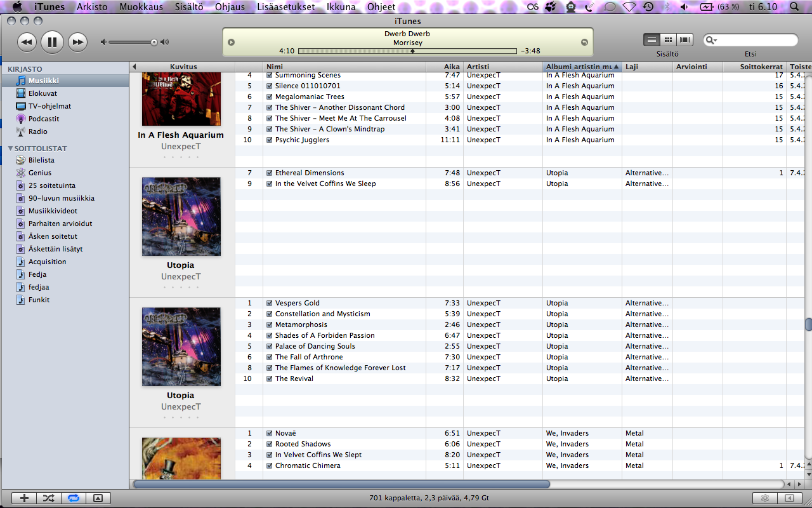Open the Ikkuna menu

point(341,7)
